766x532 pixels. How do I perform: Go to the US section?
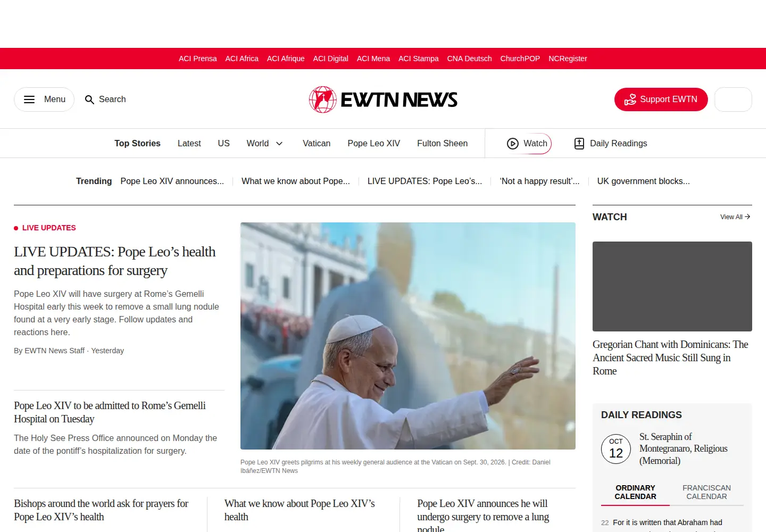223,144
